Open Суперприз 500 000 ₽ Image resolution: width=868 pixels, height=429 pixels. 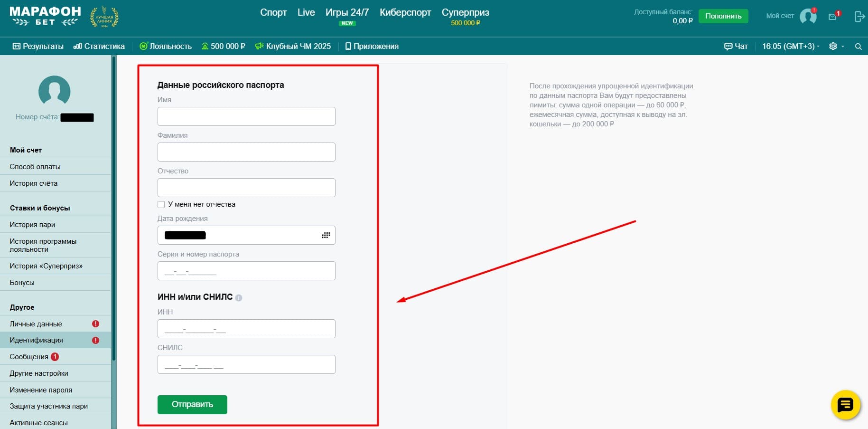465,17
